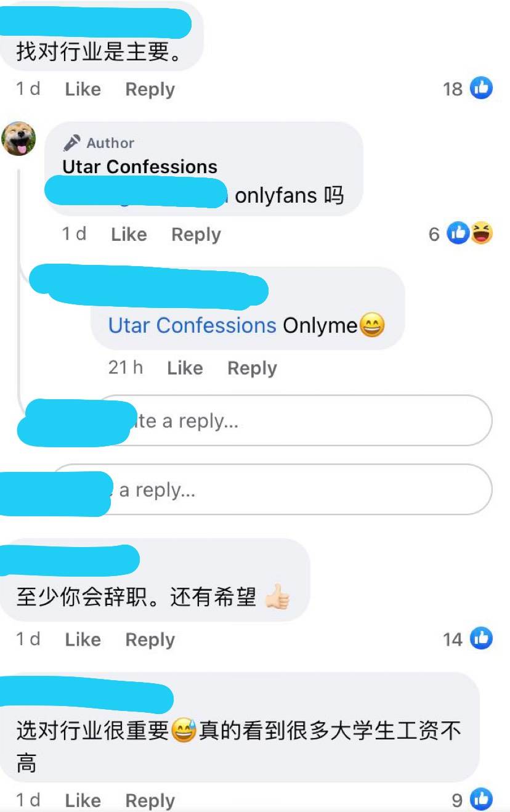Screen dimensions: 510x812
Task: Open Utar Confessions dog avatar
Action: pyautogui.click(x=19, y=139)
